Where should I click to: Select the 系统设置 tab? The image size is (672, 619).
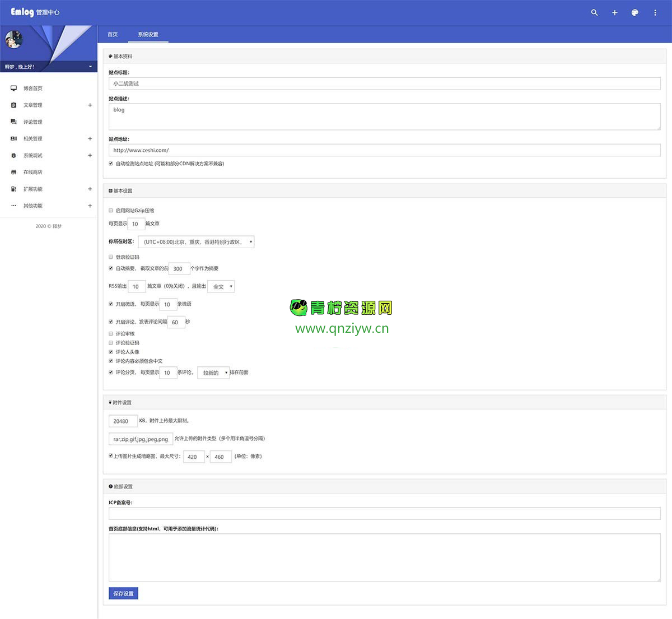148,34
